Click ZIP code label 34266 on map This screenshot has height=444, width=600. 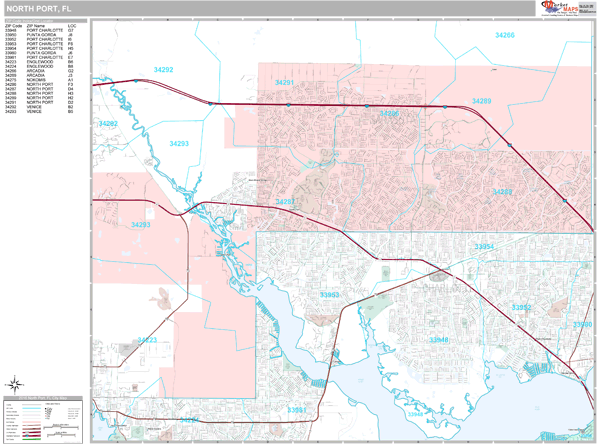click(x=505, y=35)
